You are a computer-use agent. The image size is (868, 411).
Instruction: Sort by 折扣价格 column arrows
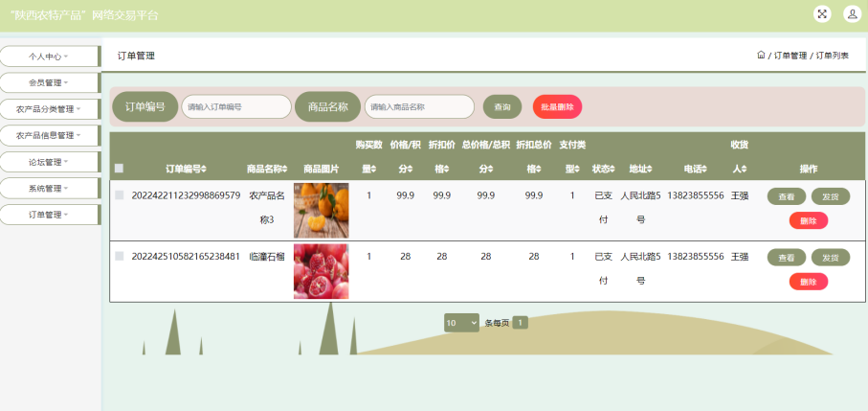click(446, 170)
